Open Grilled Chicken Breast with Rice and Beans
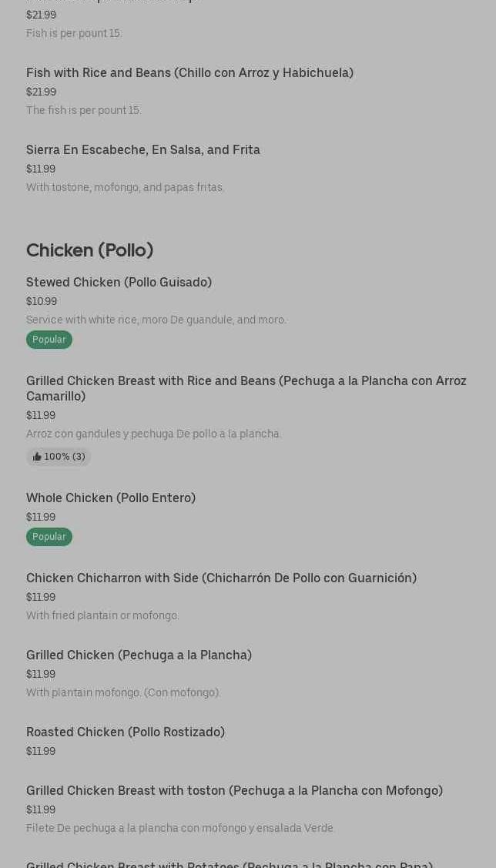This screenshot has height=868, width=496. pyautogui.click(x=246, y=388)
